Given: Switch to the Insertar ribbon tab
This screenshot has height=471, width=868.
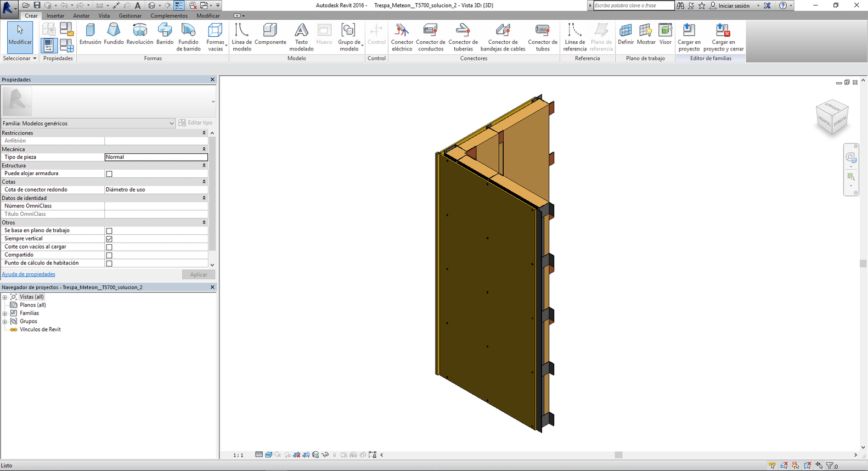Looking at the screenshot, I should (55, 16).
